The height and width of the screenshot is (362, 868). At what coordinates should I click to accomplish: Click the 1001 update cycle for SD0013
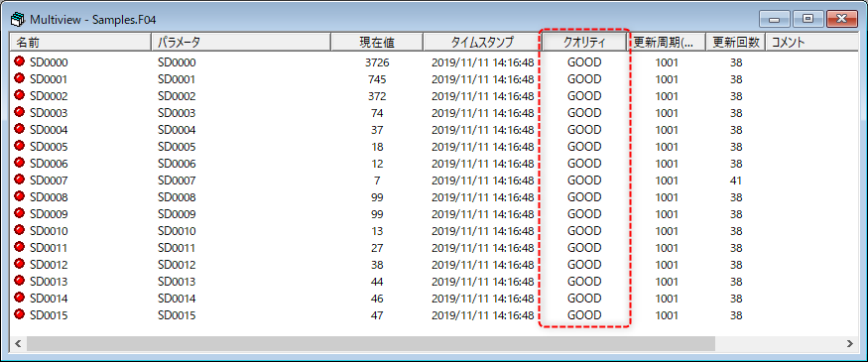pyautogui.click(x=667, y=282)
